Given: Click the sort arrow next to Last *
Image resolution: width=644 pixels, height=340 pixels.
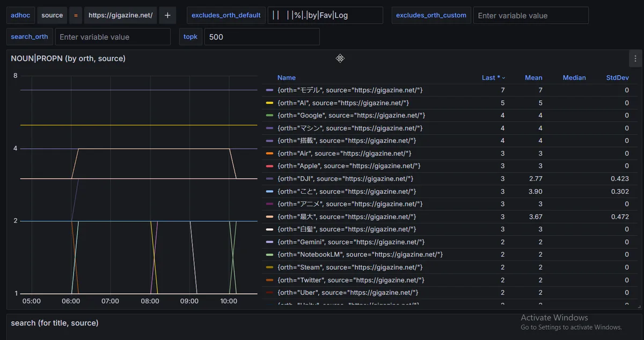Looking at the screenshot, I should (503, 78).
